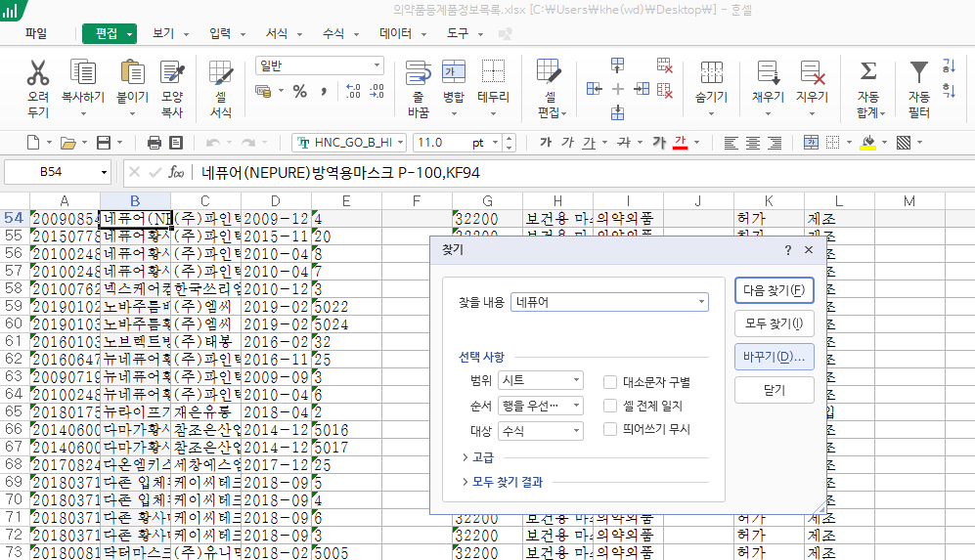Click the Fill (채우기) icon
The image size is (975, 560).
tap(768, 72)
